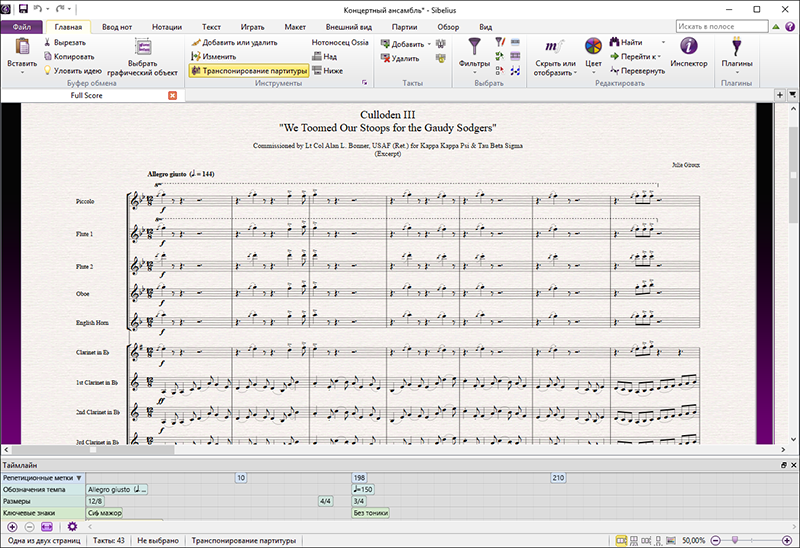Click timeline Без тоники key marker
This screenshot has height=548, width=800.
point(371,513)
